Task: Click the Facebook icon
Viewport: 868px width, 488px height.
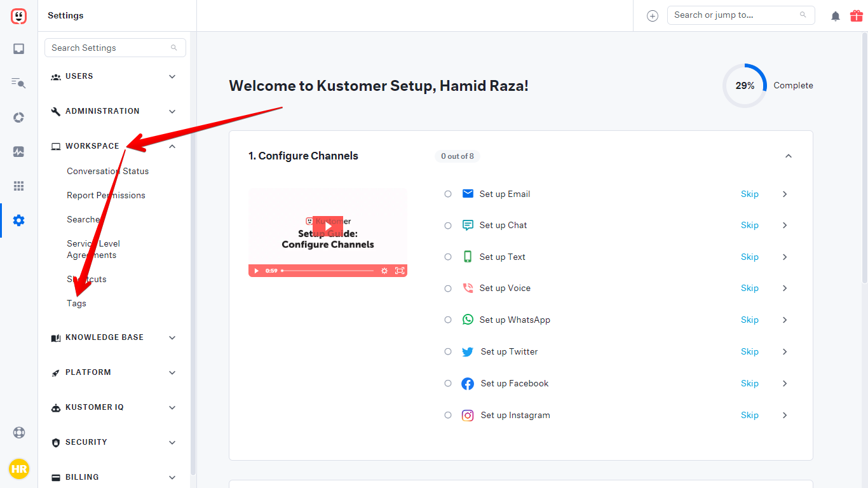Action: click(468, 383)
